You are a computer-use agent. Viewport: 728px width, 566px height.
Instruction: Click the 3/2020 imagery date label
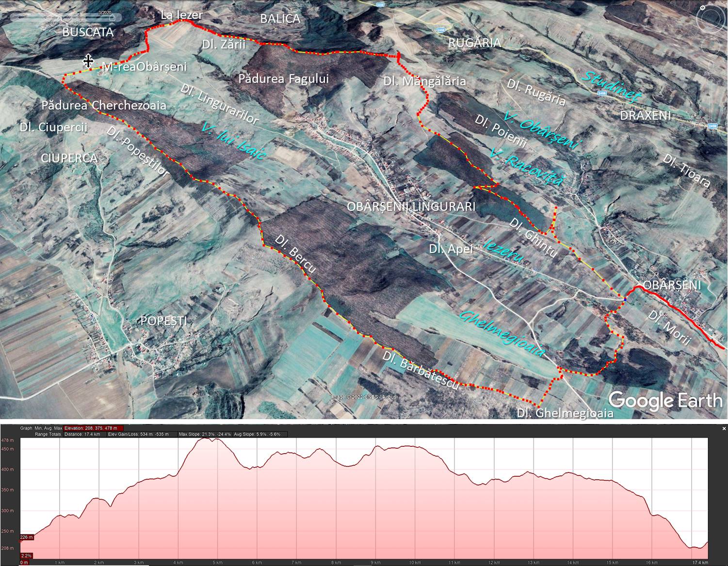(x=104, y=13)
